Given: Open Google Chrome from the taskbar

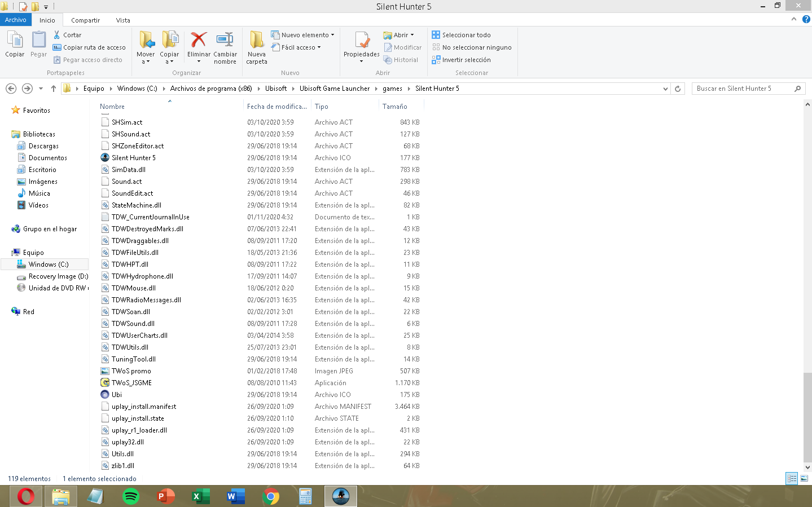Looking at the screenshot, I should pyautogui.click(x=271, y=496).
